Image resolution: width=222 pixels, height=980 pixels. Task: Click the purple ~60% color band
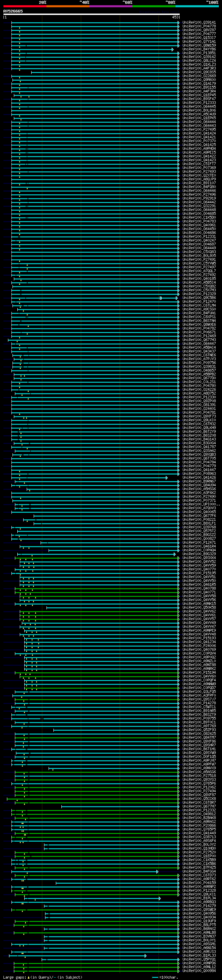pyautogui.click(x=111, y=6)
